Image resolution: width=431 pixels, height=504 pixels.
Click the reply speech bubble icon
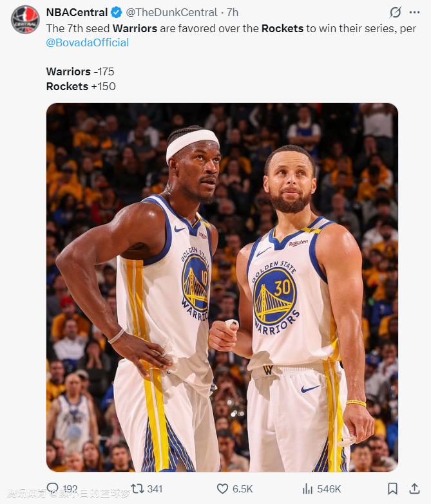click(53, 489)
